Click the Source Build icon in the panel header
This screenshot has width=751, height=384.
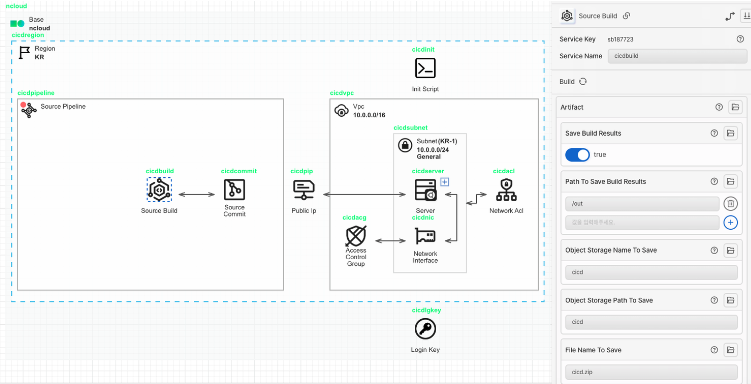(567, 16)
